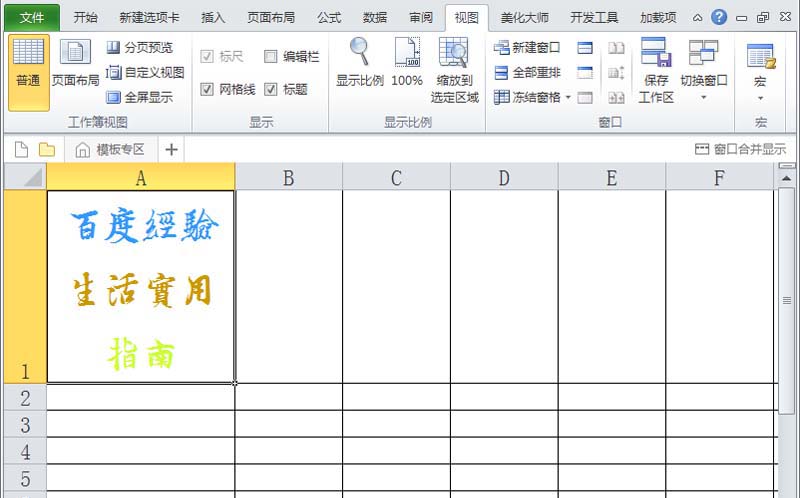Switch to the 插入 insert tab
The width and height of the screenshot is (800, 498).
(x=213, y=18)
